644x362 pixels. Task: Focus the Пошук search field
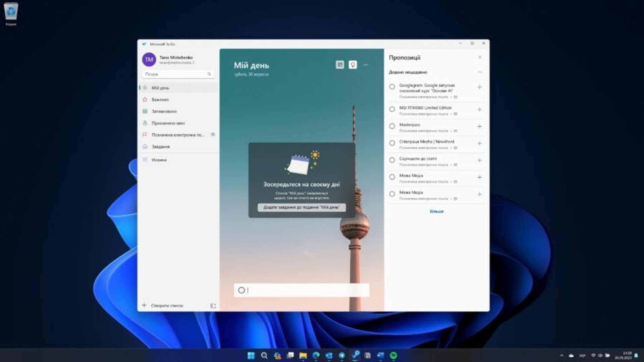tap(178, 74)
